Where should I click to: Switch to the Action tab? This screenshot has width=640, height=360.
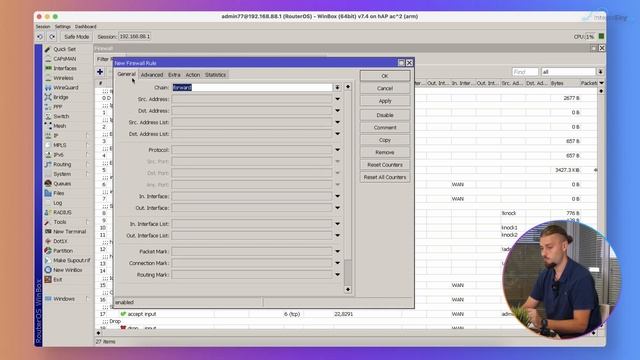point(193,75)
